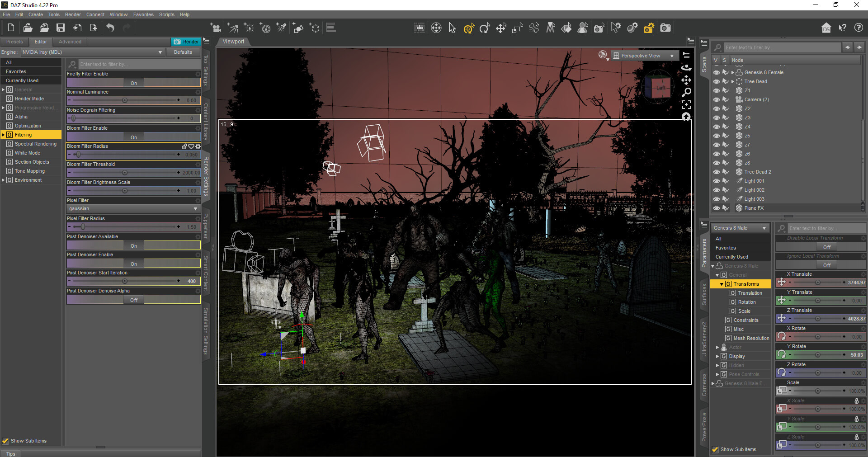Toggle Post Denoiser Denoise Alpha switch
Viewport: 868px width, 457px height.
click(133, 300)
